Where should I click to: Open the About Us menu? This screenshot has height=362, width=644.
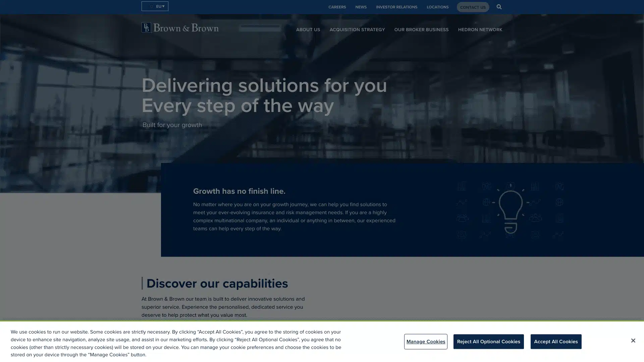coord(308,30)
